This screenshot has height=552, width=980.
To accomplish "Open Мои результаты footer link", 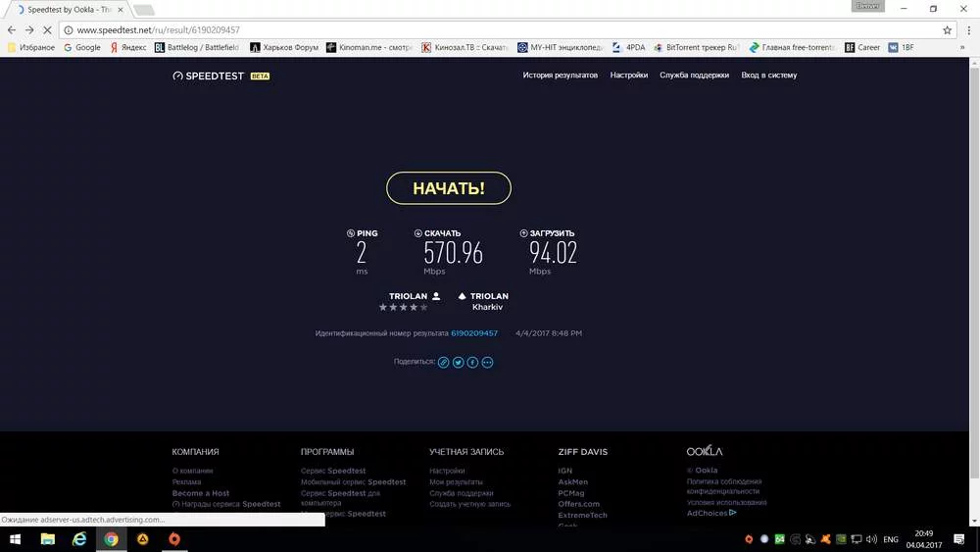I will (x=456, y=482).
